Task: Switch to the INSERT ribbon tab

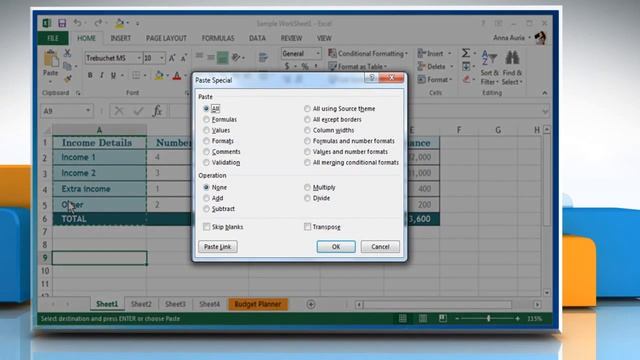Action: point(120,38)
